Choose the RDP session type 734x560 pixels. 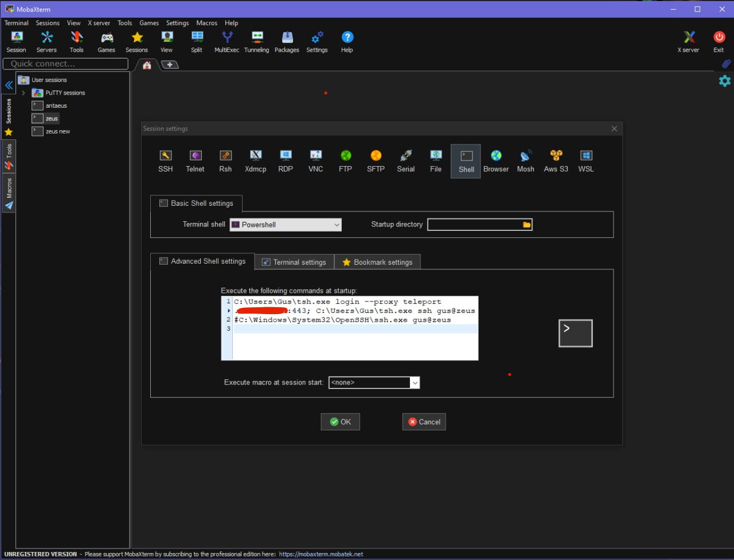tap(286, 159)
